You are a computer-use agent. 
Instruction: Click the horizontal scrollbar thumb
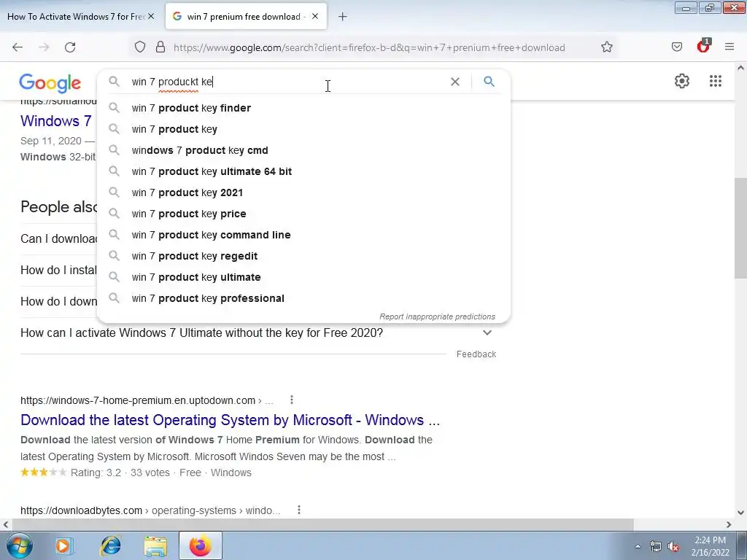323,524
